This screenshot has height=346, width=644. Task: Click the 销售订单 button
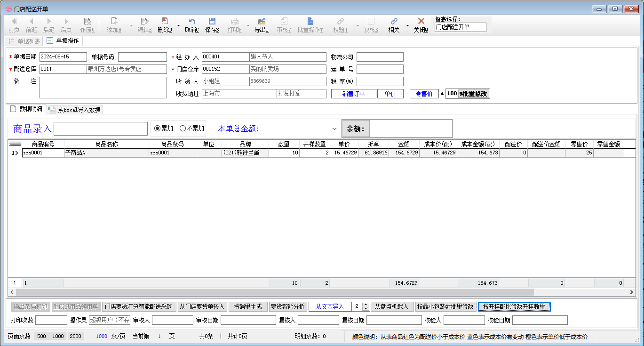tap(353, 94)
